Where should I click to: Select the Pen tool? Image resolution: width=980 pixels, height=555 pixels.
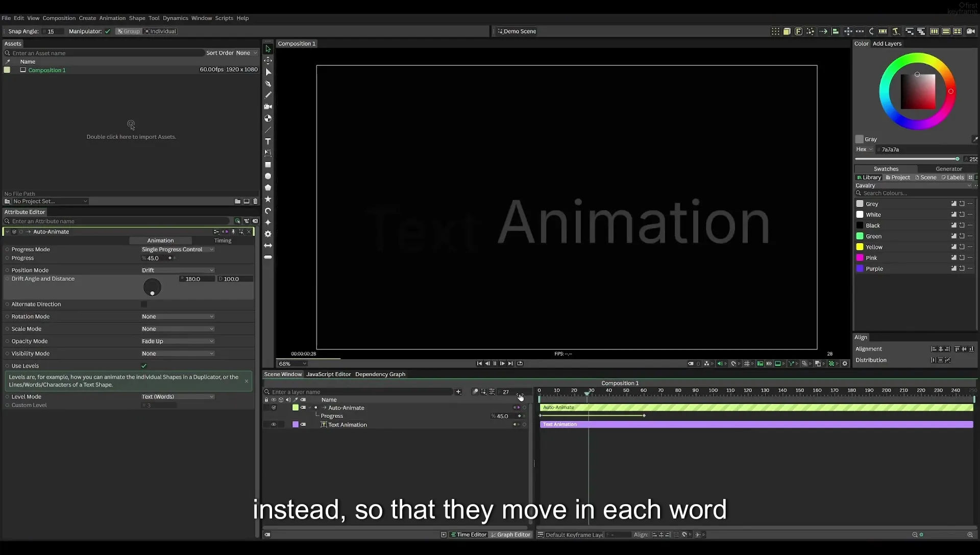point(267,84)
